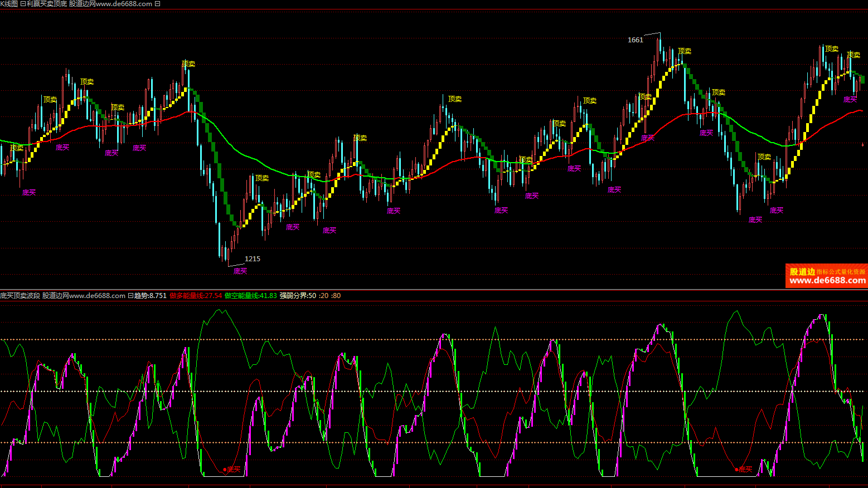This screenshot has width=868, height=488.
Task: Click the divider between chart panes
Action: tap(434, 290)
